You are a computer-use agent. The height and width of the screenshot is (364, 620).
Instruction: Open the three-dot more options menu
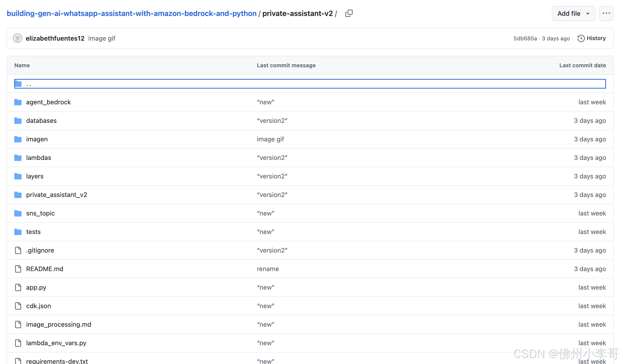pyautogui.click(x=606, y=13)
